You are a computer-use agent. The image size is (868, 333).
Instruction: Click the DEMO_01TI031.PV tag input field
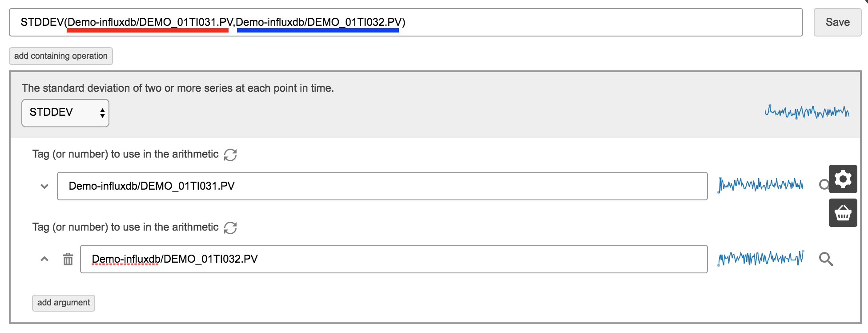click(x=382, y=186)
